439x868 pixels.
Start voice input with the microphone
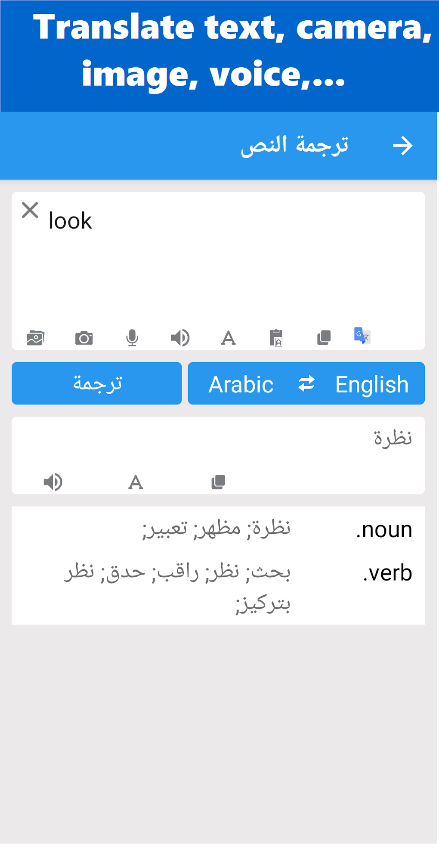pyautogui.click(x=132, y=338)
